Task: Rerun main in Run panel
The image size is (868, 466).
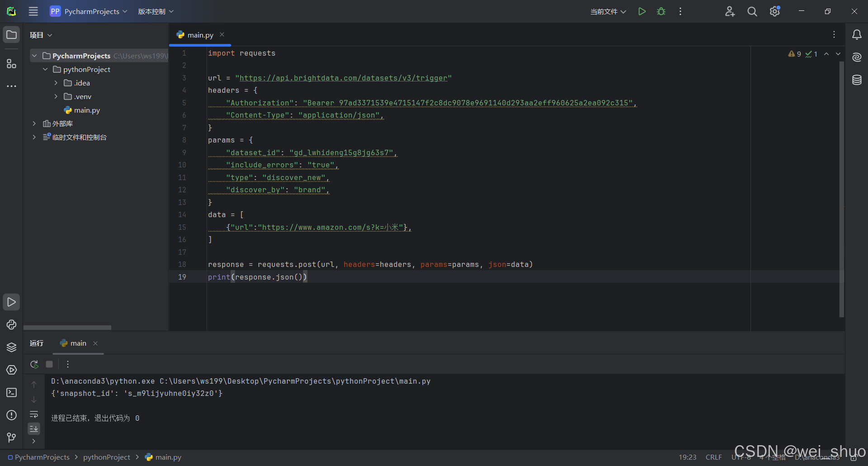Action: tap(34, 364)
